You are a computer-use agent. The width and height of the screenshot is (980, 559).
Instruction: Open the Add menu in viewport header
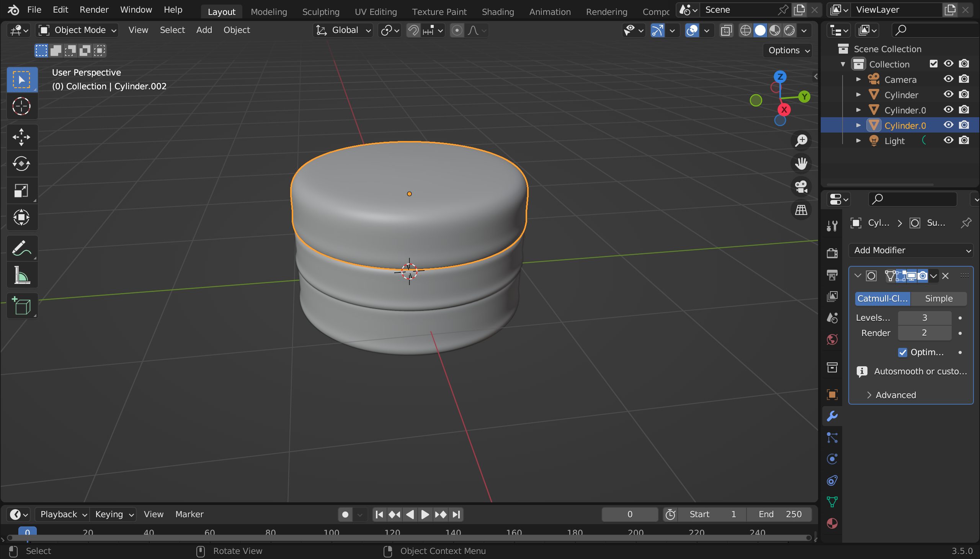point(204,30)
